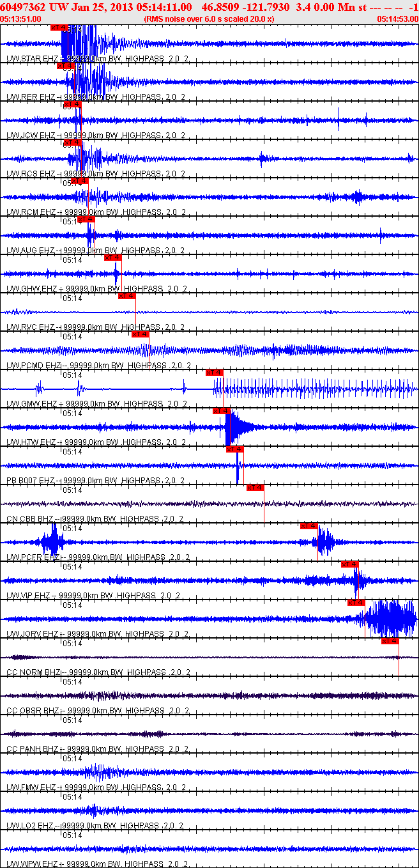Click the red pick flag on PCFR trace

309,526
